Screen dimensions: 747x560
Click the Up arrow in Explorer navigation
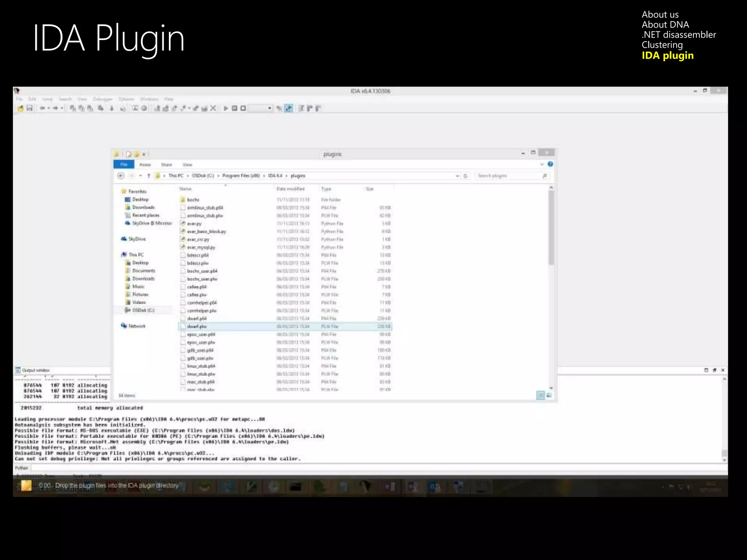[x=149, y=176]
